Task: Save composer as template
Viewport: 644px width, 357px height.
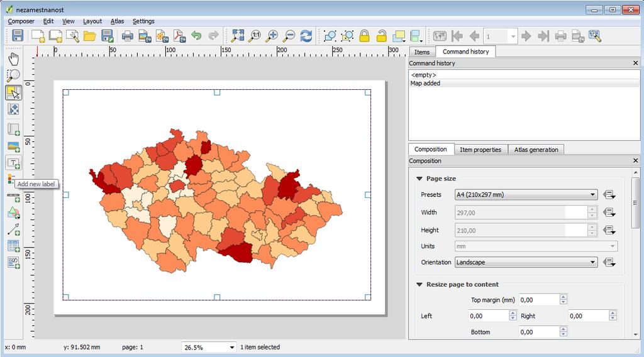Action: click(107, 36)
